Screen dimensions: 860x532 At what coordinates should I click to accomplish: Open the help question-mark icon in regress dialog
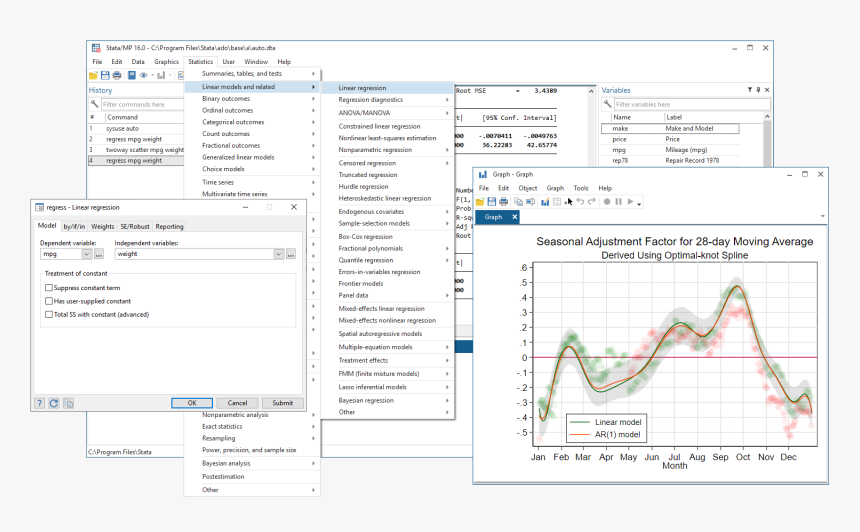tap(40, 403)
